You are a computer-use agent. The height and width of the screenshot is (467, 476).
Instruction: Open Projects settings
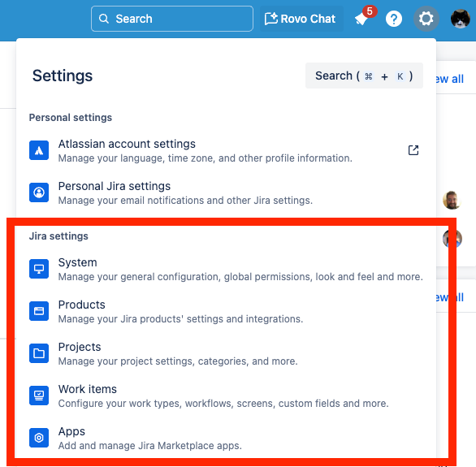[226, 353]
